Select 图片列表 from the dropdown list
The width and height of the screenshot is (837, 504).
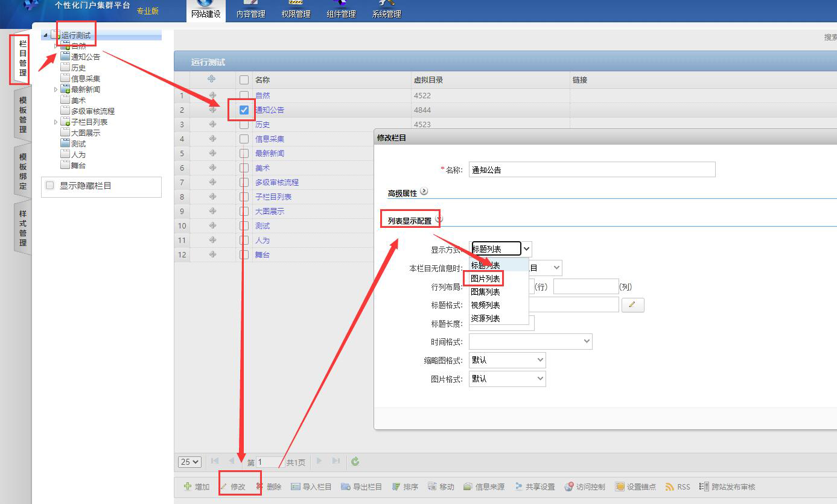[486, 279]
